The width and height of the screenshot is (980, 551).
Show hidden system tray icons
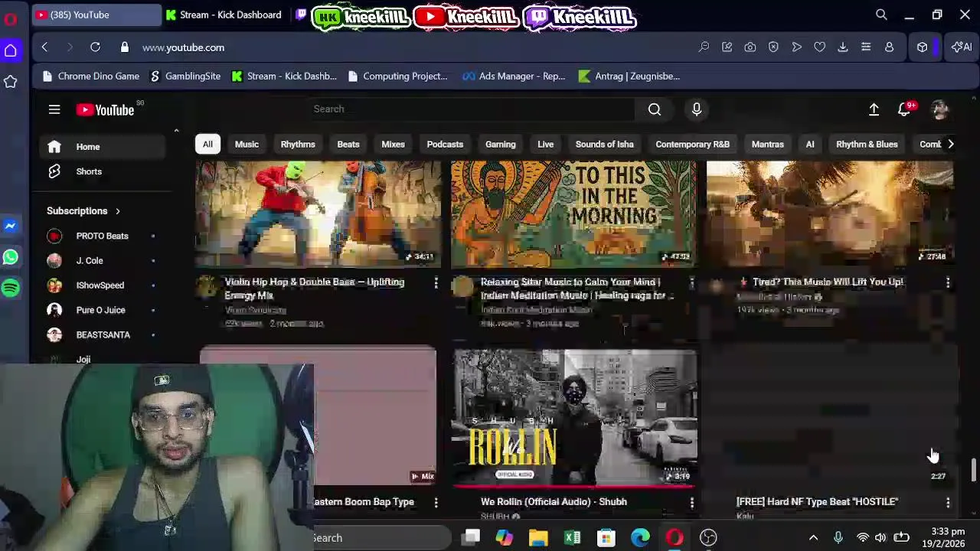[813, 537]
